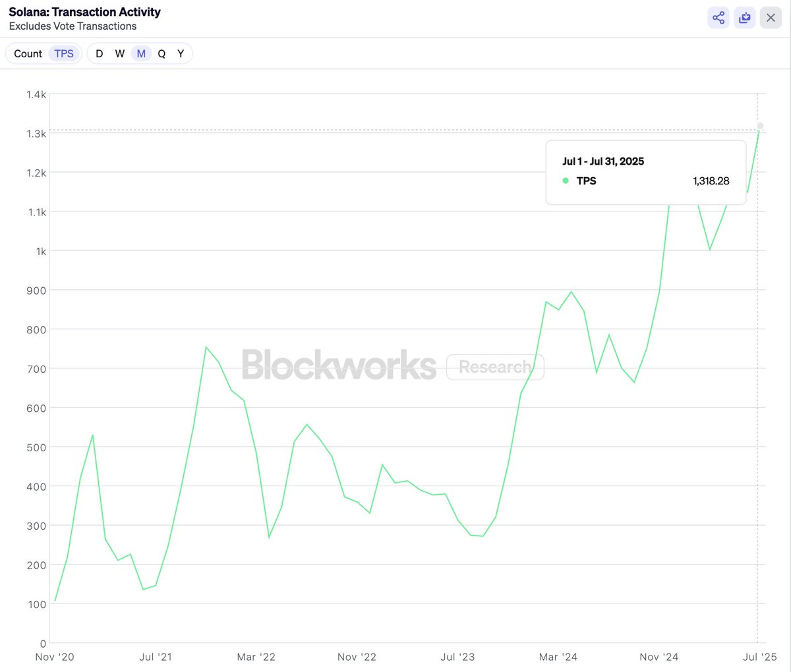Screen dimensions: 791x672
Task: Set interval to daily (D)
Action: pyautogui.click(x=100, y=53)
